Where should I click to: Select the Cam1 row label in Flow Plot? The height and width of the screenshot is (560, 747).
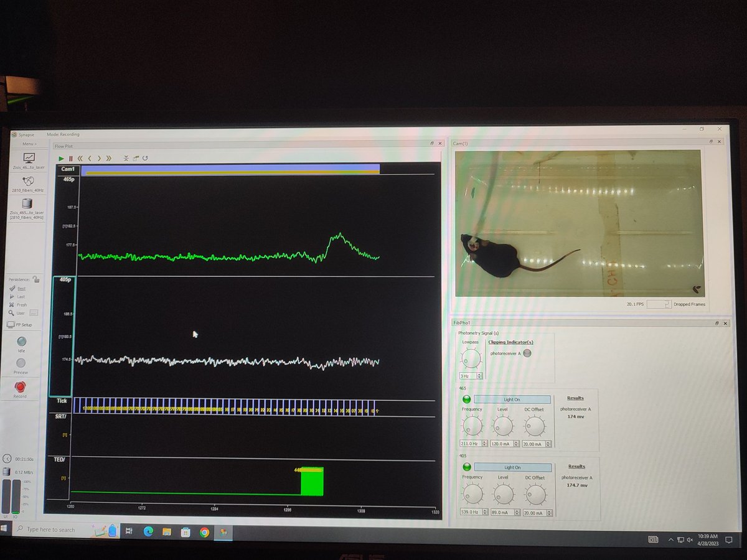coord(67,169)
